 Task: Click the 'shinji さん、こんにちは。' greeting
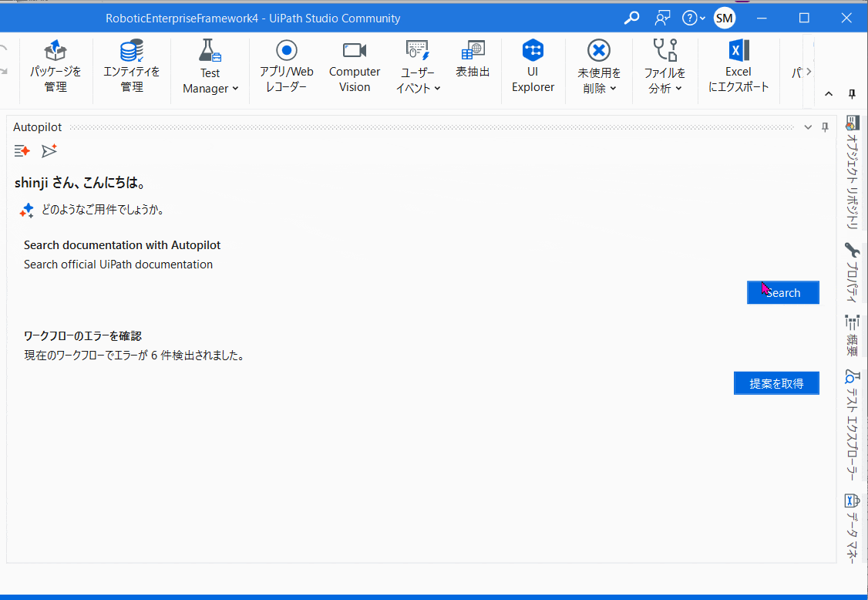(79, 183)
